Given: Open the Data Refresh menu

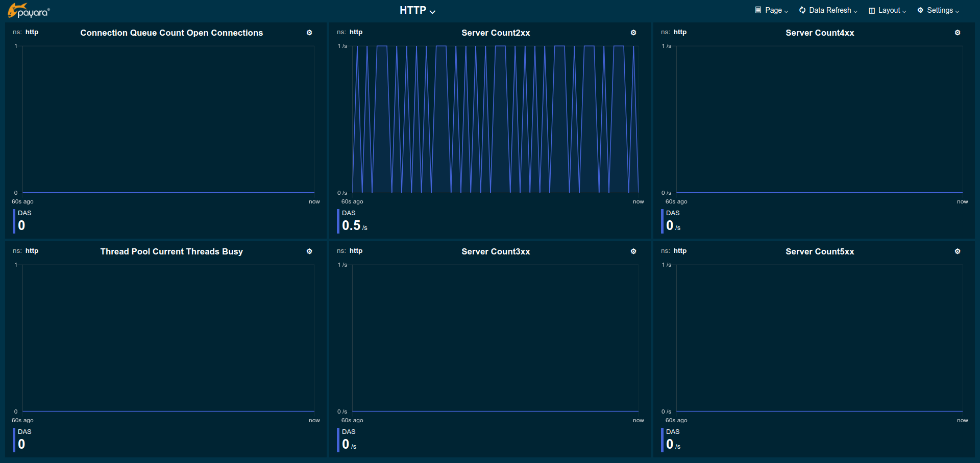Looking at the screenshot, I should coord(828,10).
